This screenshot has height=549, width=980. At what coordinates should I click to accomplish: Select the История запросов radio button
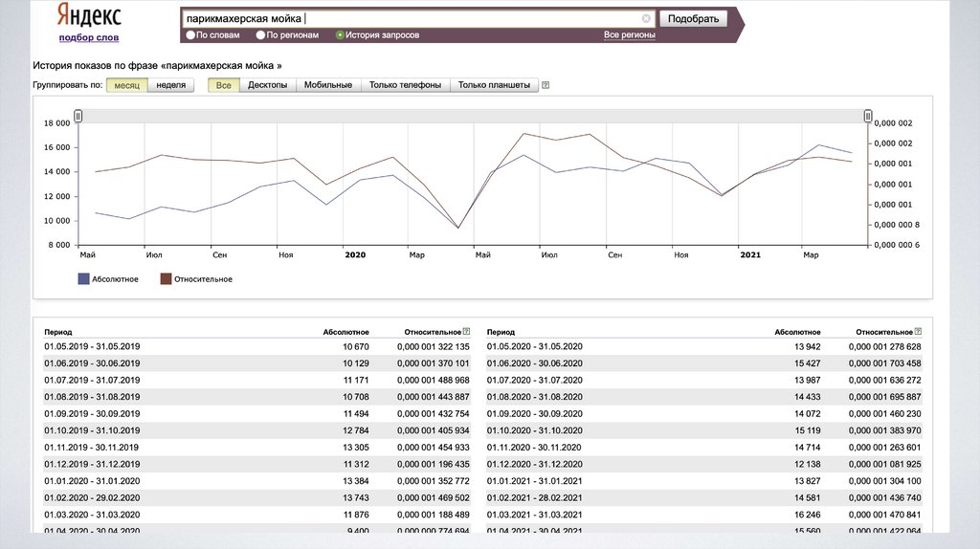click(x=340, y=35)
